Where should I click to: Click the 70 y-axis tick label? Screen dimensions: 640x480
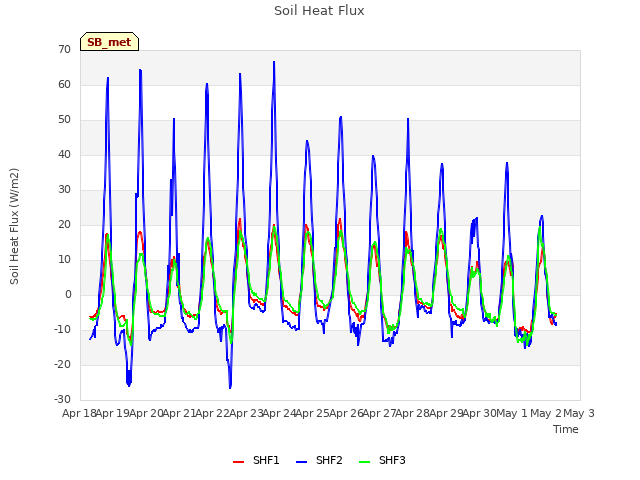[64, 50]
